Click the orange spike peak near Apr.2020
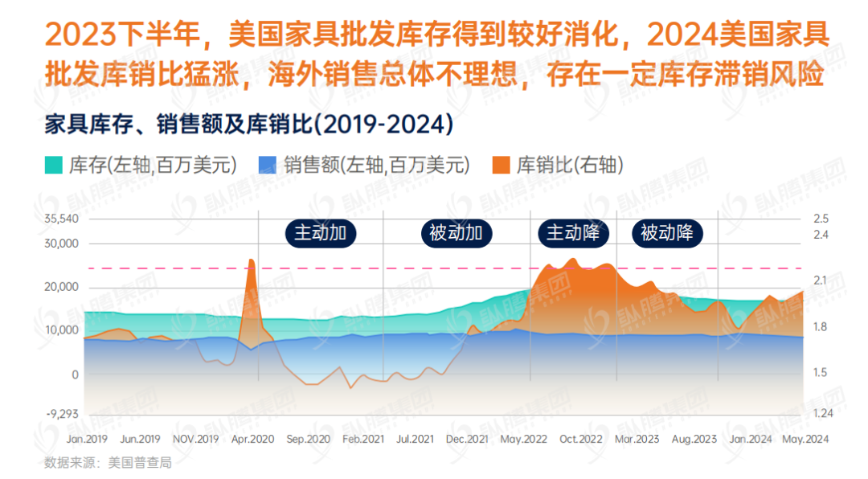The image size is (868, 479). (x=252, y=261)
